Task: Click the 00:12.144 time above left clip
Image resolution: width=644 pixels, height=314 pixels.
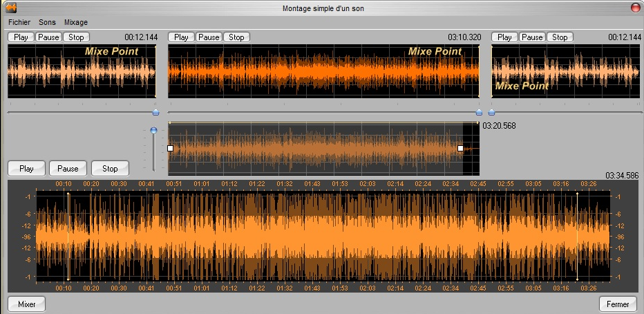Action: coord(141,37)
